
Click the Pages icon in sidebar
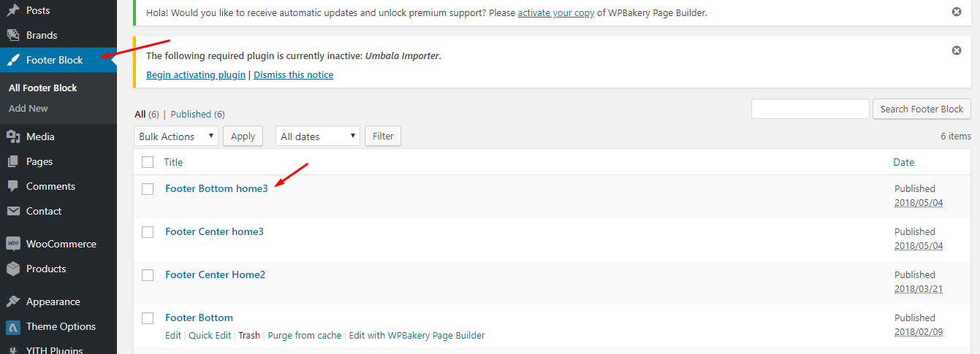pyautogui.click(x=13, y=161)
